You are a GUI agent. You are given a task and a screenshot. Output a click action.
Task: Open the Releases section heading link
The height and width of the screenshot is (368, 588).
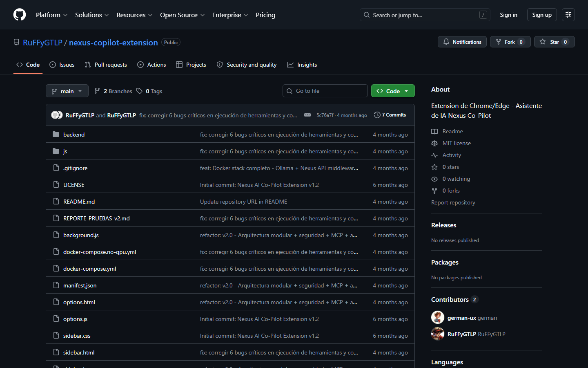click(x=444, y=225)
